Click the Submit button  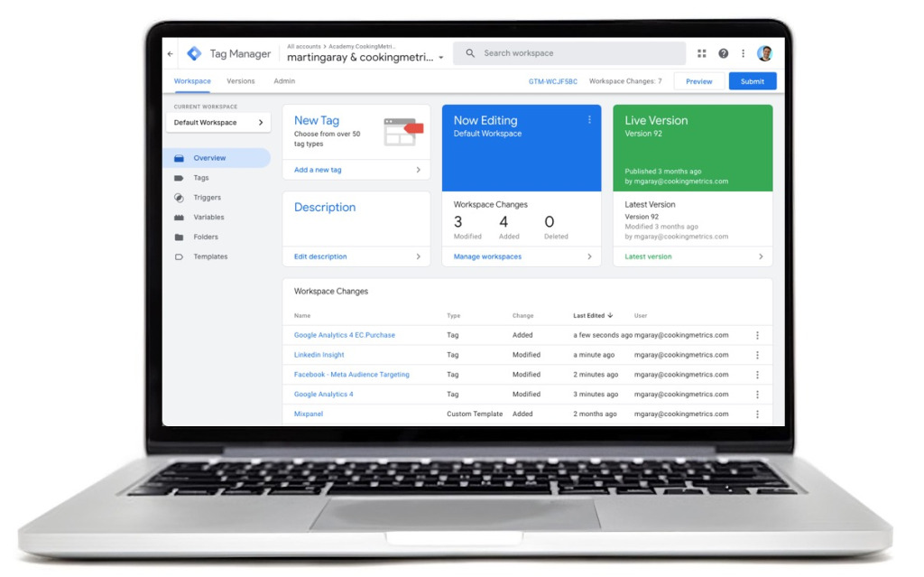click(x=752, y=80)
